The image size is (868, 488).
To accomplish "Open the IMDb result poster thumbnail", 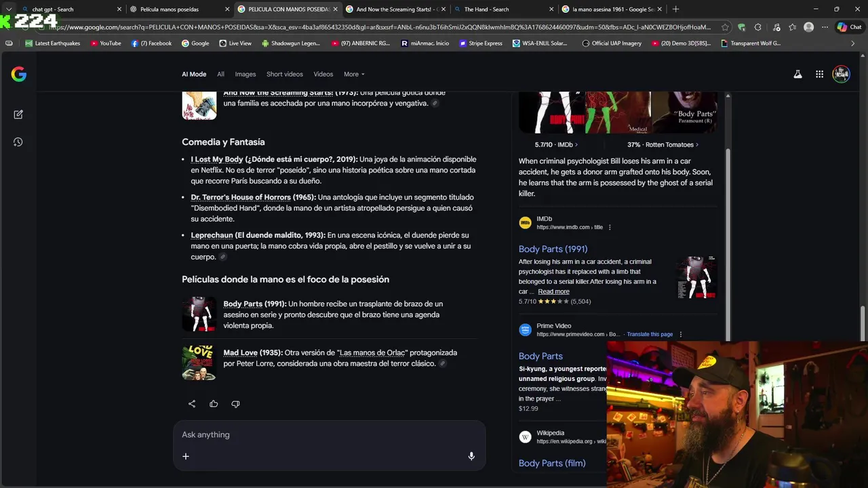I will pos(697,277).
